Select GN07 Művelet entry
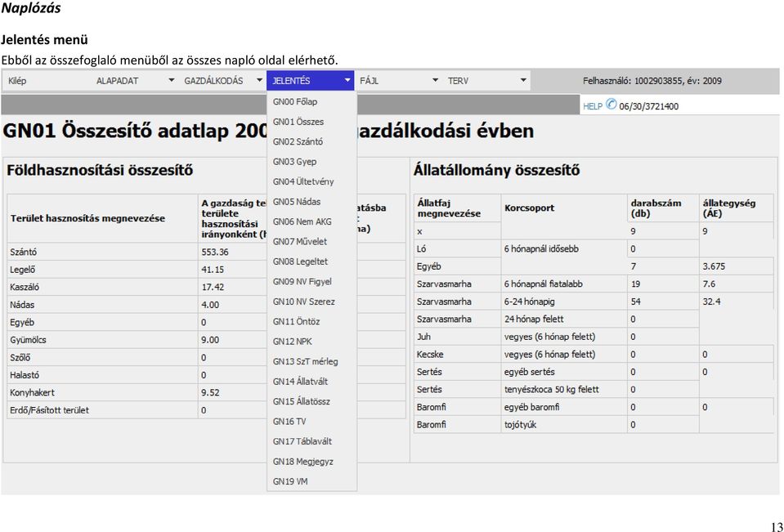 [x=300, y=242]
